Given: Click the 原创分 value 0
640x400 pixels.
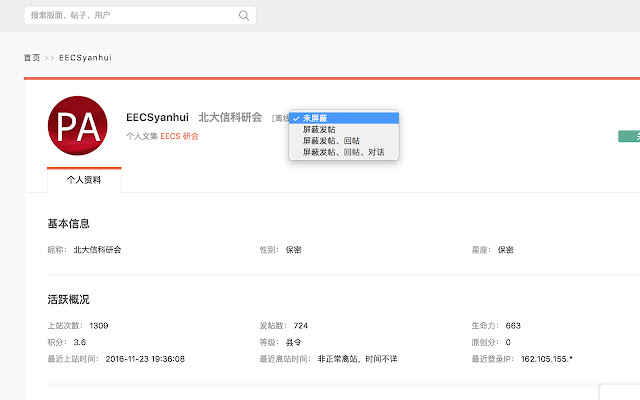Looking at the screenshot, I should click(508, 342).
